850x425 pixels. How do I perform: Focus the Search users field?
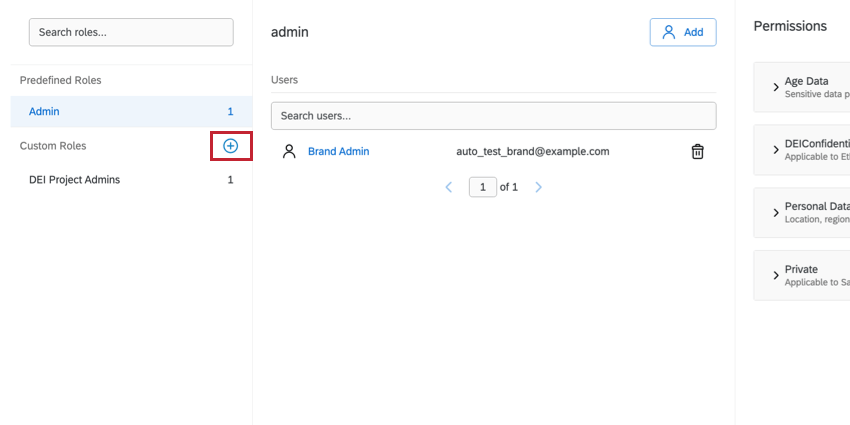tap(493, 116)
